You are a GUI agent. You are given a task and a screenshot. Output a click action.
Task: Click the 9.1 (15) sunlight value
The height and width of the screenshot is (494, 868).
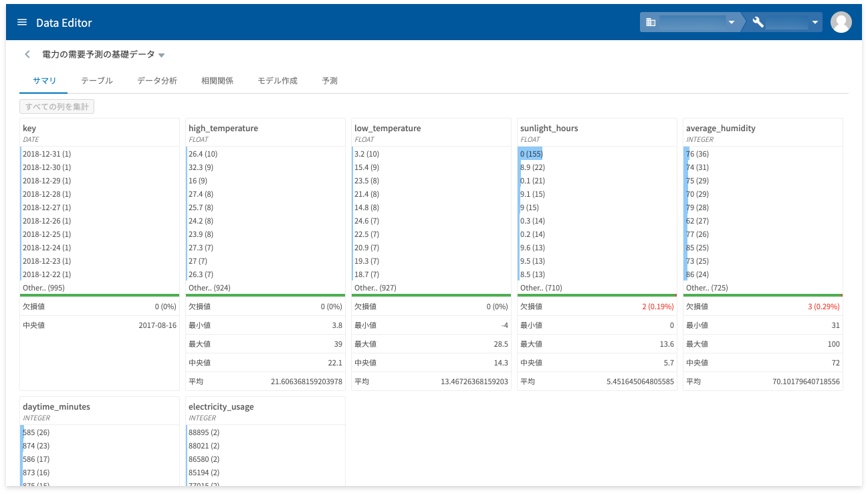pos(532,194)
